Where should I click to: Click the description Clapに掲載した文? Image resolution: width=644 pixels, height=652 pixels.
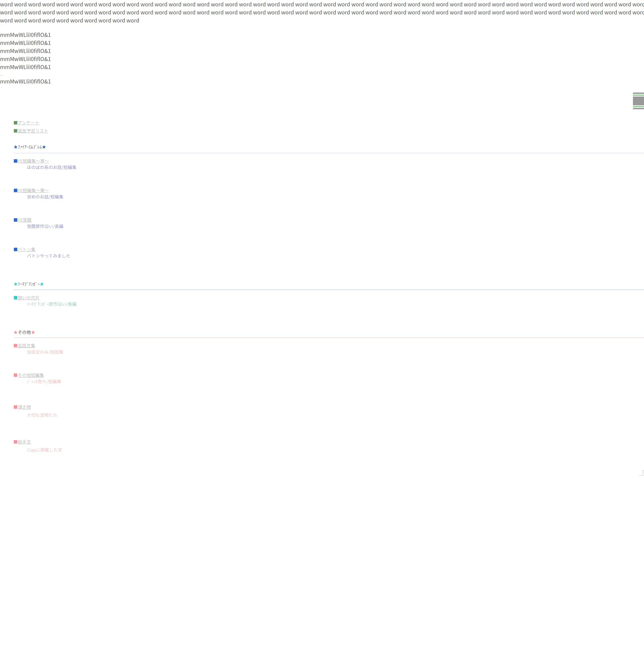pyautogui.click(x=44, y=450)
